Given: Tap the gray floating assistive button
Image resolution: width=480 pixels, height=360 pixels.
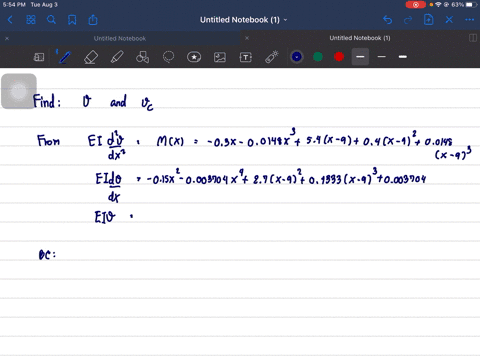Looking at the screenshot, I should (19, 91).
